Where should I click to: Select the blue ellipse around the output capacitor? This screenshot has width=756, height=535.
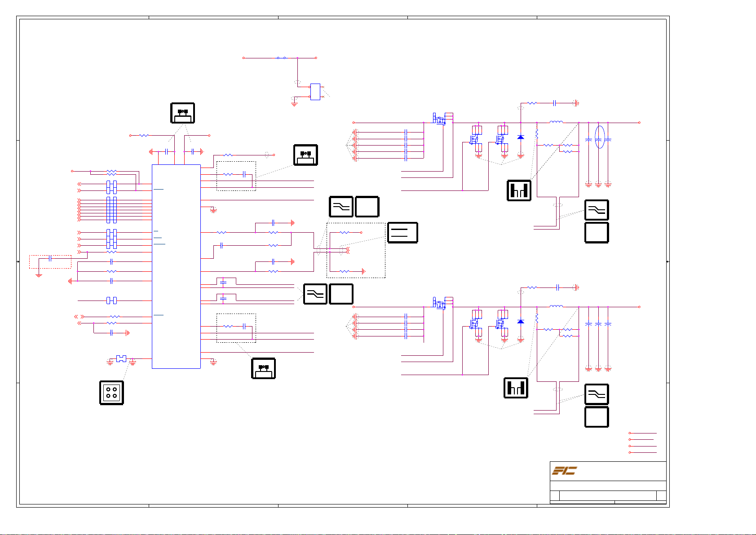point(599,137)
